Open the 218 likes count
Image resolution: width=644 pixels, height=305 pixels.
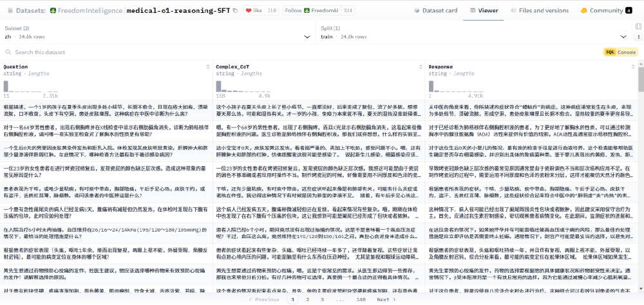[x=272, y=11]
